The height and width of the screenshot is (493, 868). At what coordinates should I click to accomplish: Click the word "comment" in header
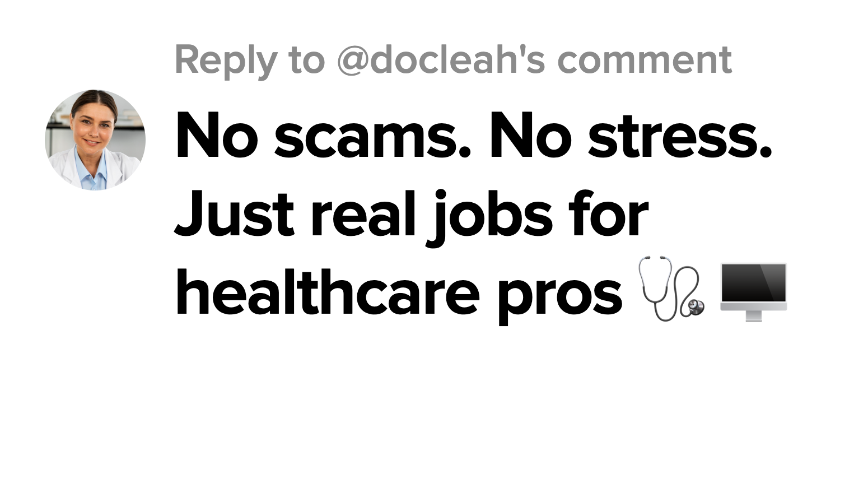pos(645,61)
